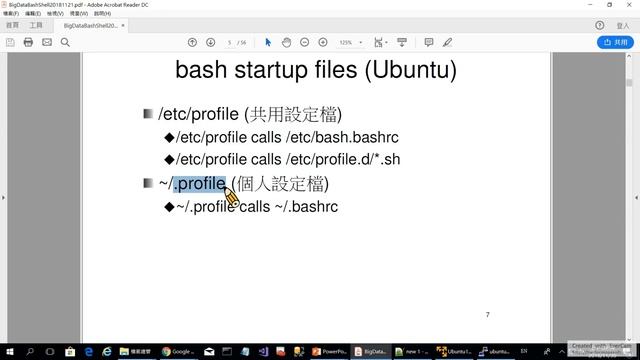This screenshot has height=360, width=640.
Task: Switch to the Tools tab
Action: (36, 25)
